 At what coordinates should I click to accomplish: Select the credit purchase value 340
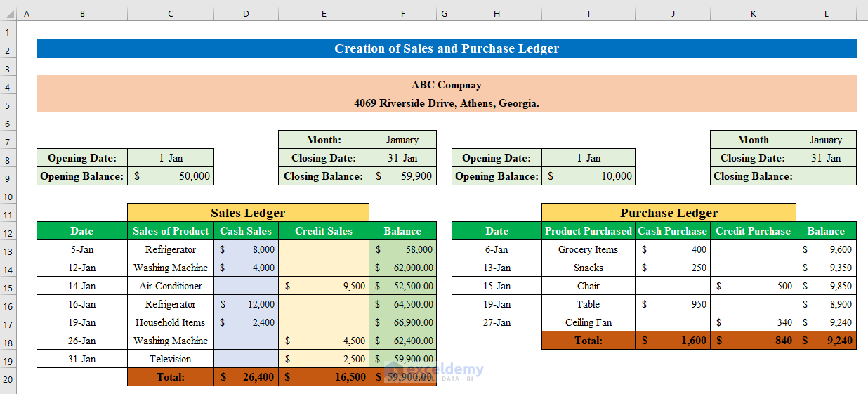(x=754, y=322)
